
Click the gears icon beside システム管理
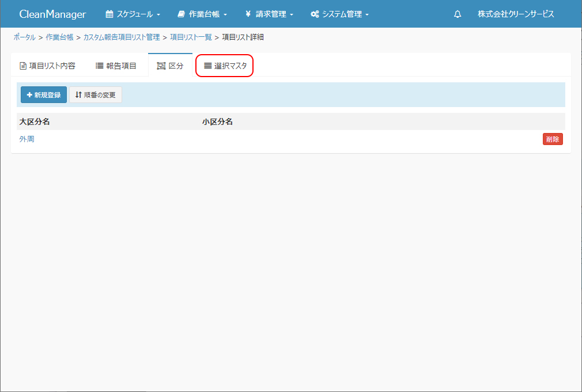coord(315,14)
